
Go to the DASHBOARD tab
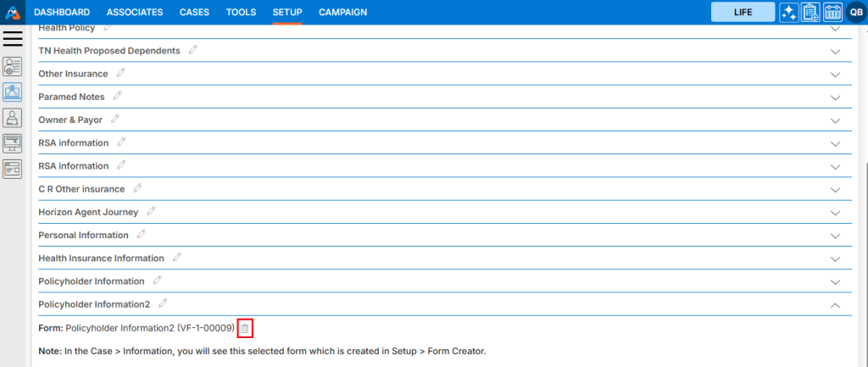tap(62, 13)
